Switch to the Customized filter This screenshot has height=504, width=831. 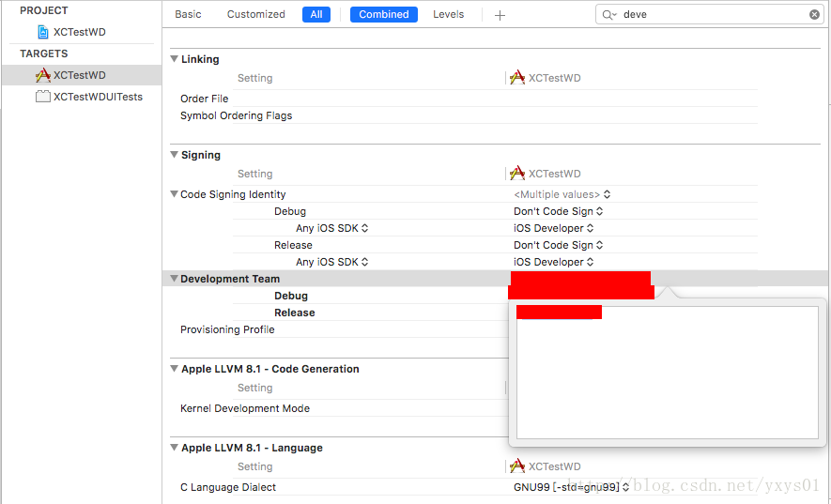tap(256, 14)
